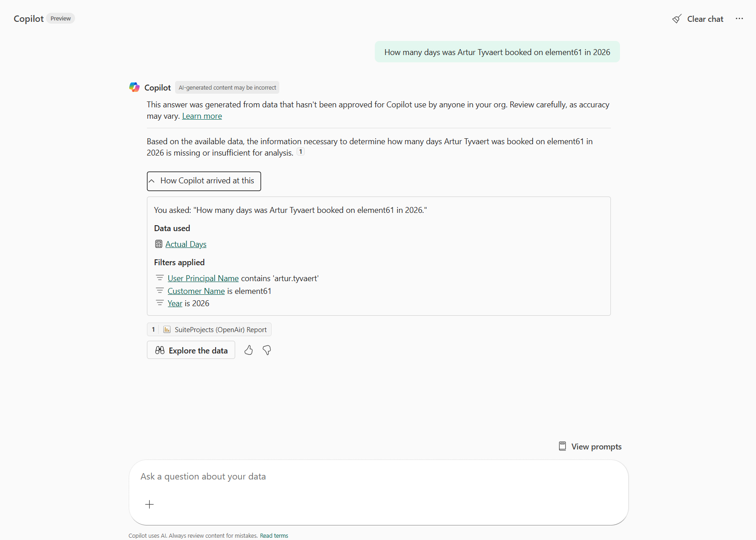
Task: Open the User Principal Name filter link
Action: [203, 278]
